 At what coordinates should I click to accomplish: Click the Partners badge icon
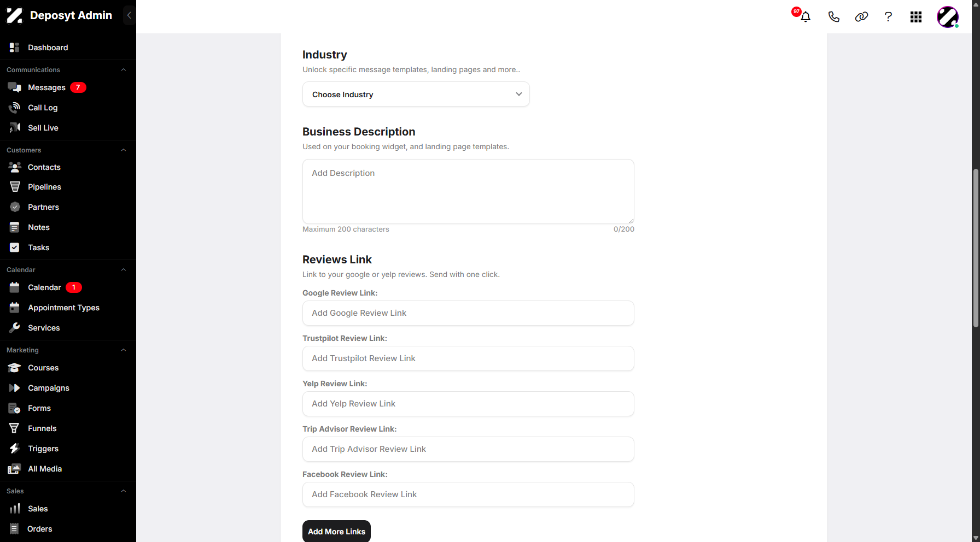coord(15,207)
